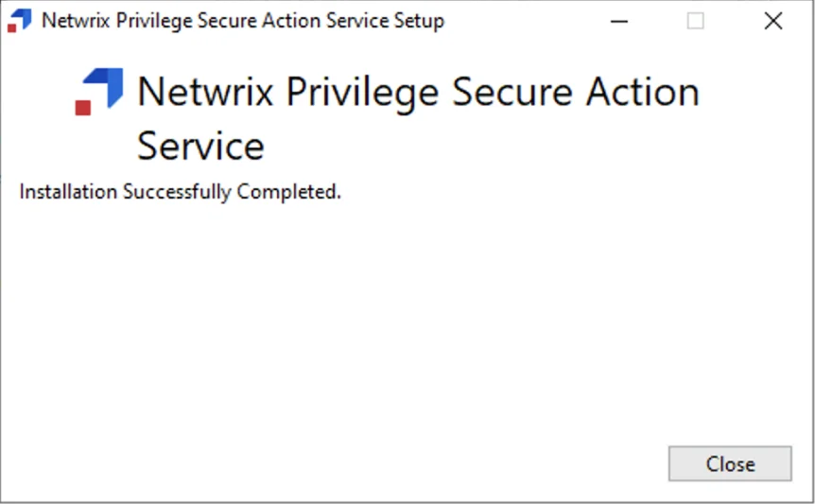The image size is (815, 504).
Task: Click the large Netwrix logo beside the heading
Action: point(99,92)
